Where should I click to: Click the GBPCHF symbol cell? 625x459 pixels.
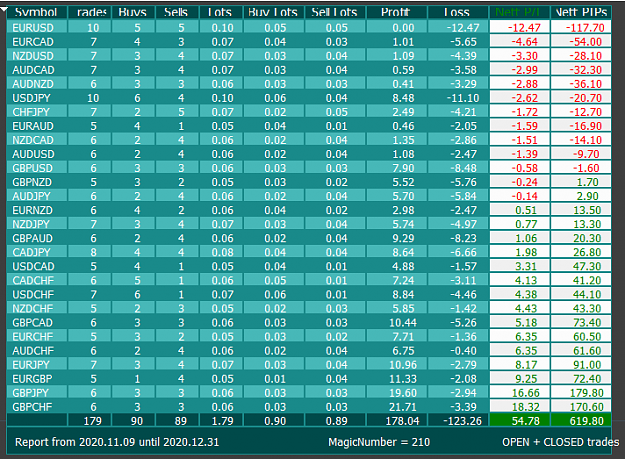(x=37, y=407)
